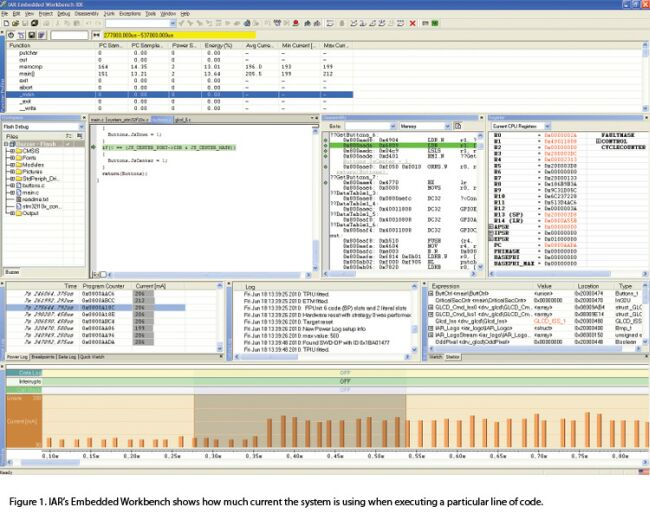Expand the CMSIS folder in workspace tree
This screenshot has height=520, width=650.
click(x=12, y=151)
